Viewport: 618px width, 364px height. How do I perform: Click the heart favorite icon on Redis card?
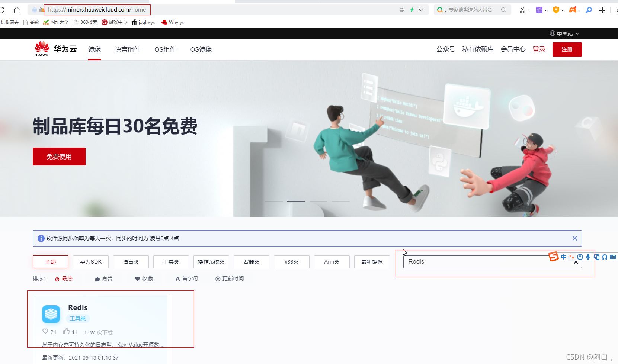tap(45, 331)
